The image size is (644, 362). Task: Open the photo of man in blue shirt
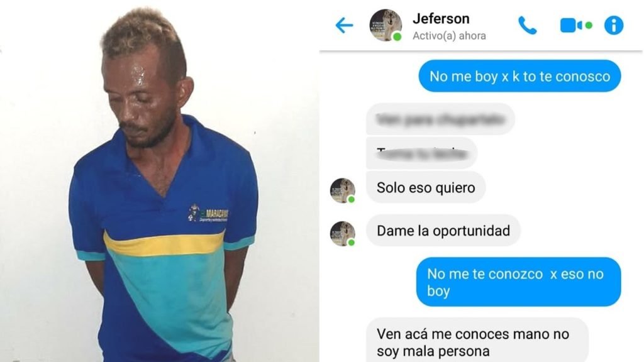click(x=159, y=181)
